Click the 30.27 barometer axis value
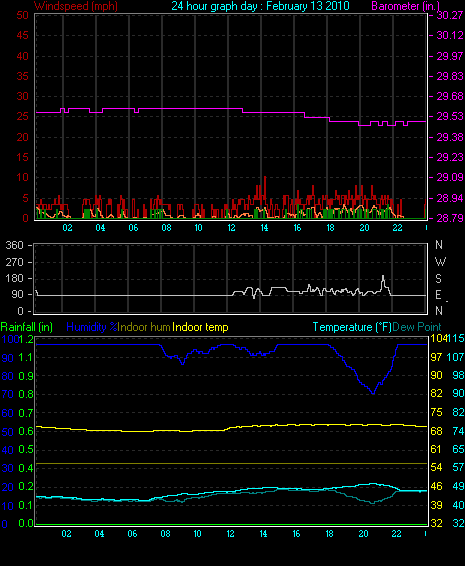Screen dimensions: 465x566 click(x=450, y=15)
